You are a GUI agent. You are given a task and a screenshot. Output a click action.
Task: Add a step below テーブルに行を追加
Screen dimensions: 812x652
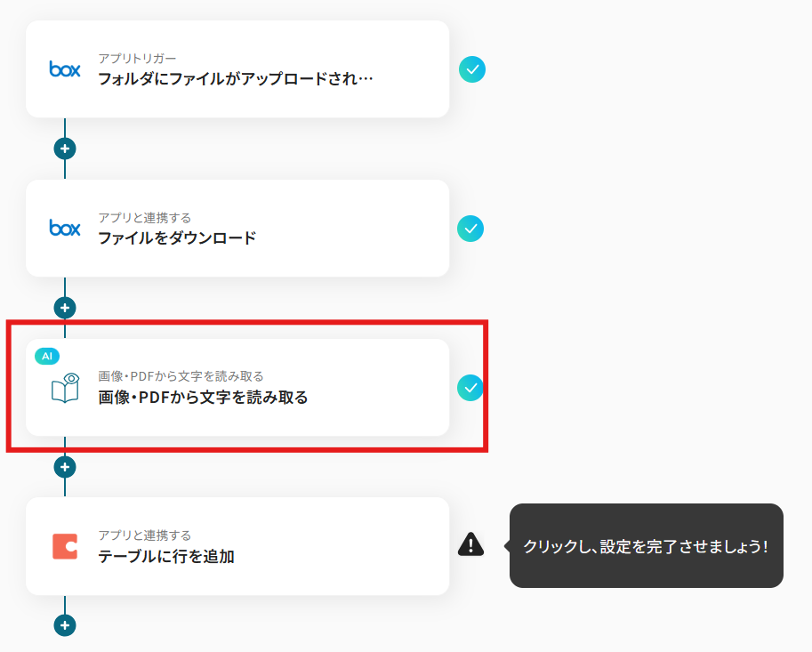[x=65, y=625]
